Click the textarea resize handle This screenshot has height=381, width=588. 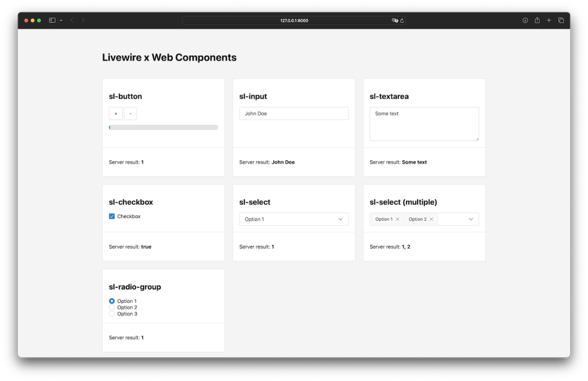tap(477, 139)
